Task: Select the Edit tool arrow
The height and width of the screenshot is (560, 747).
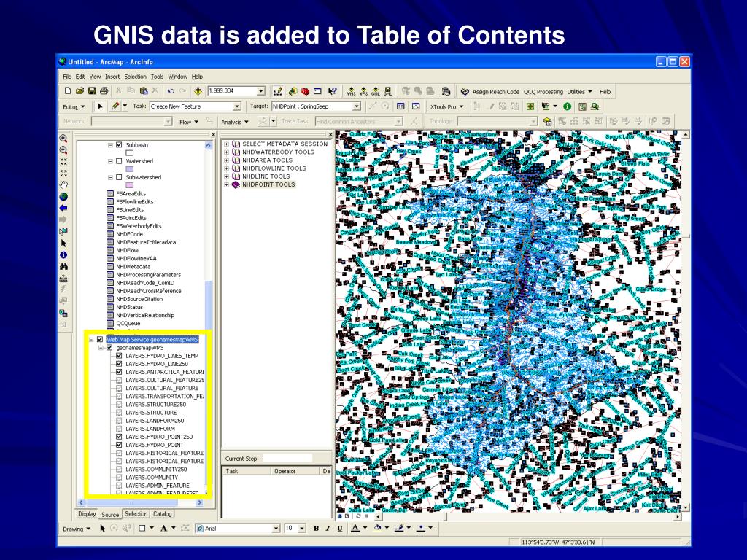Action: [x=100, y=106]
